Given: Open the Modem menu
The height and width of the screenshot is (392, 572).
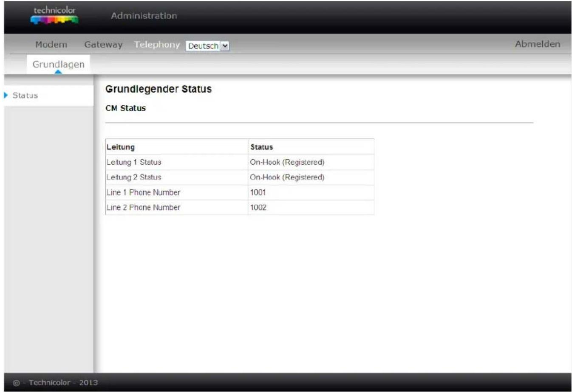Looking at the screenshot, I should (51, 45).
